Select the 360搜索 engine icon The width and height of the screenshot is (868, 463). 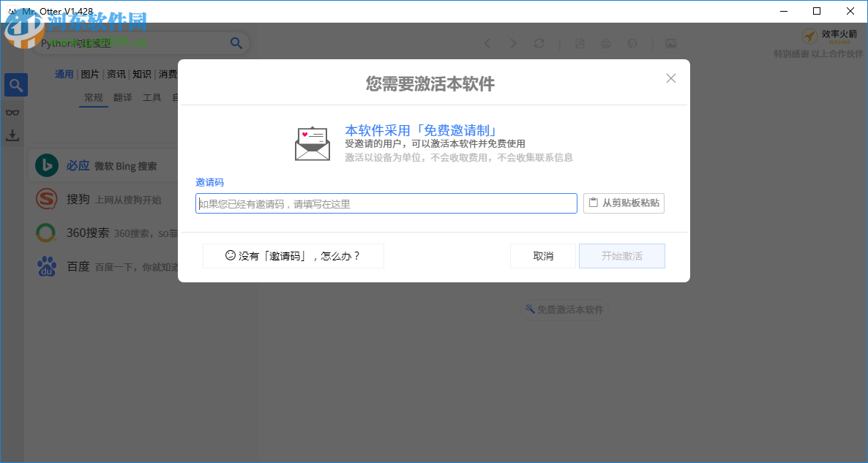tap(46, 233)
